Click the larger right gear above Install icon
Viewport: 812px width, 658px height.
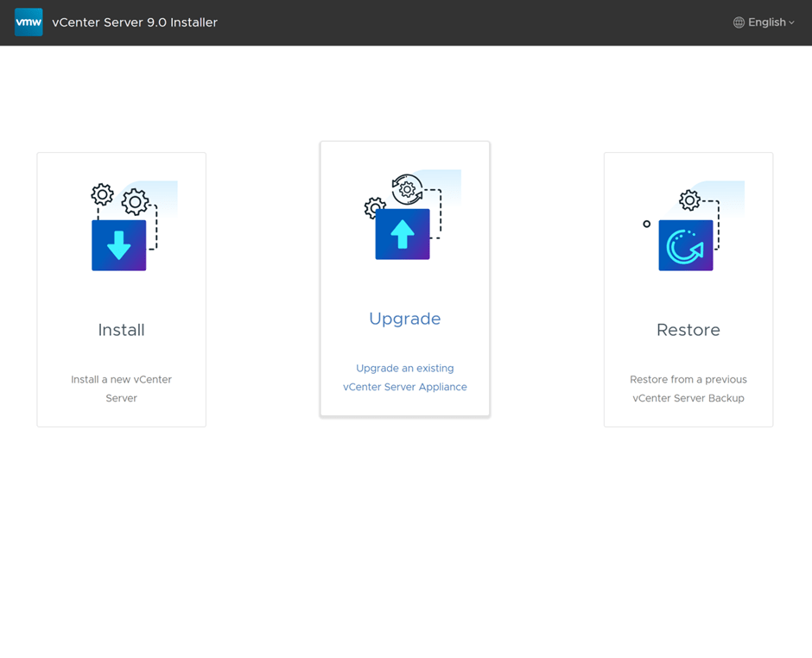[135, 203]
